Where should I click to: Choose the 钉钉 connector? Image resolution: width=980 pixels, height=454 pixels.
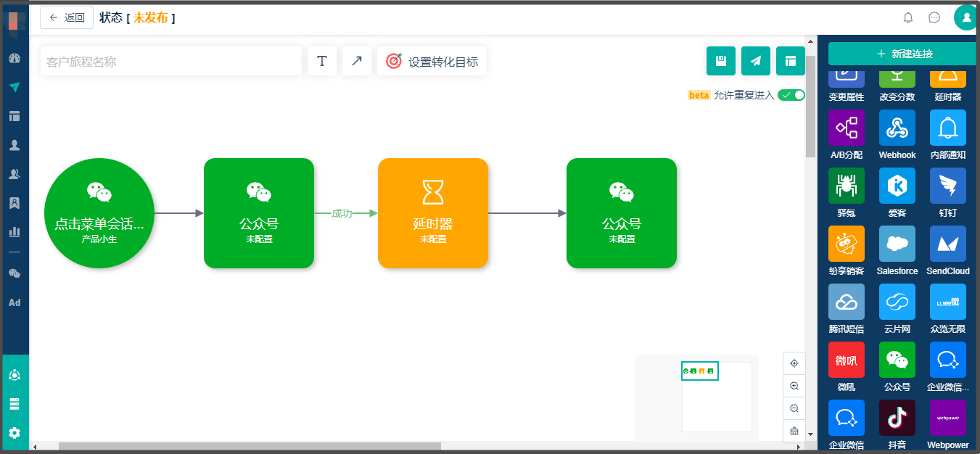pos(948,193)
